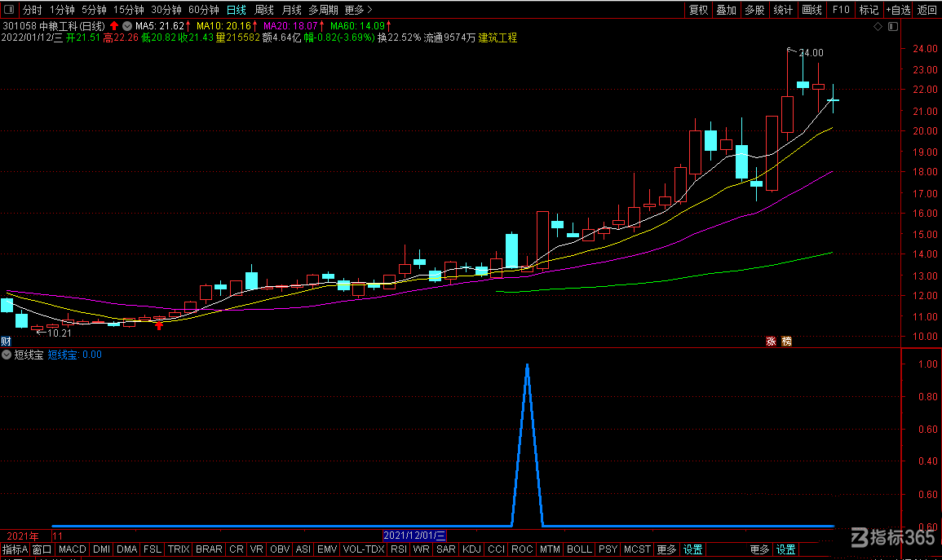Select the BOLL indicator tab
Screen dimensions: 942x560
tap(579, 549)
